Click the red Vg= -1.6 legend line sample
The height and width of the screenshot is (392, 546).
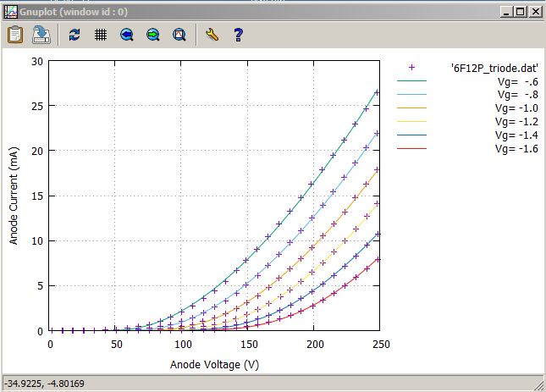[411, 149]
